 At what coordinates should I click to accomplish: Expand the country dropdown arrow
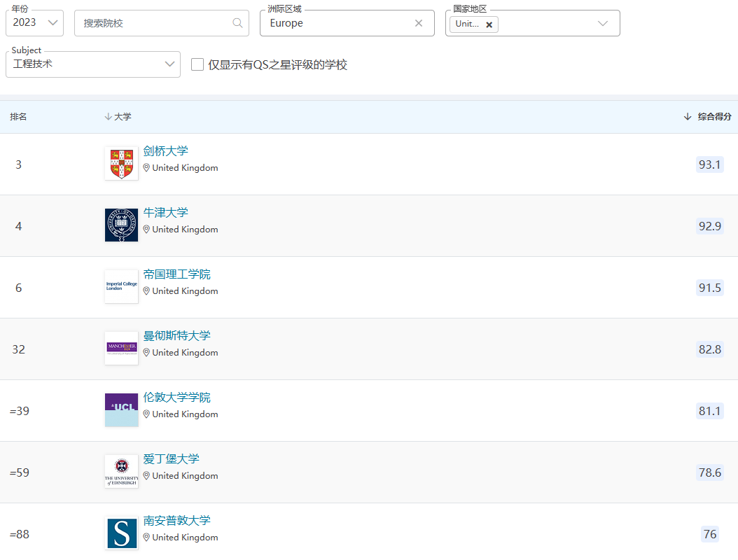click(x=602, y=24)
